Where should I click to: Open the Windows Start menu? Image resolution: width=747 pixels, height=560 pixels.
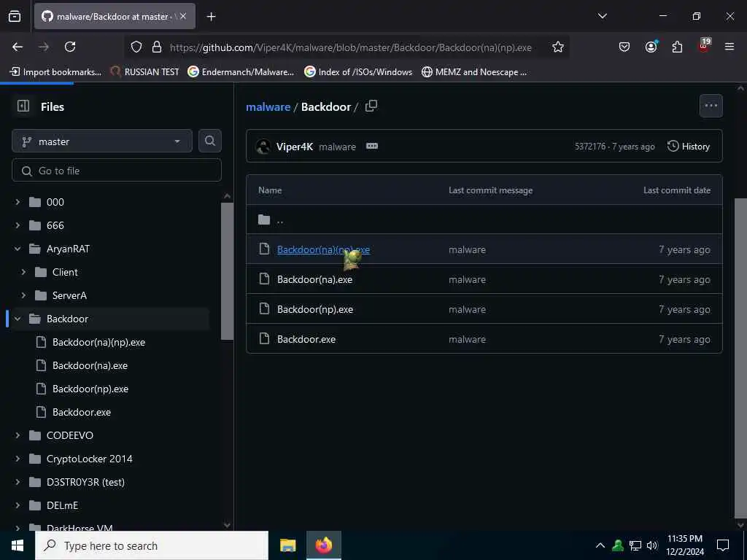[18, 545]
